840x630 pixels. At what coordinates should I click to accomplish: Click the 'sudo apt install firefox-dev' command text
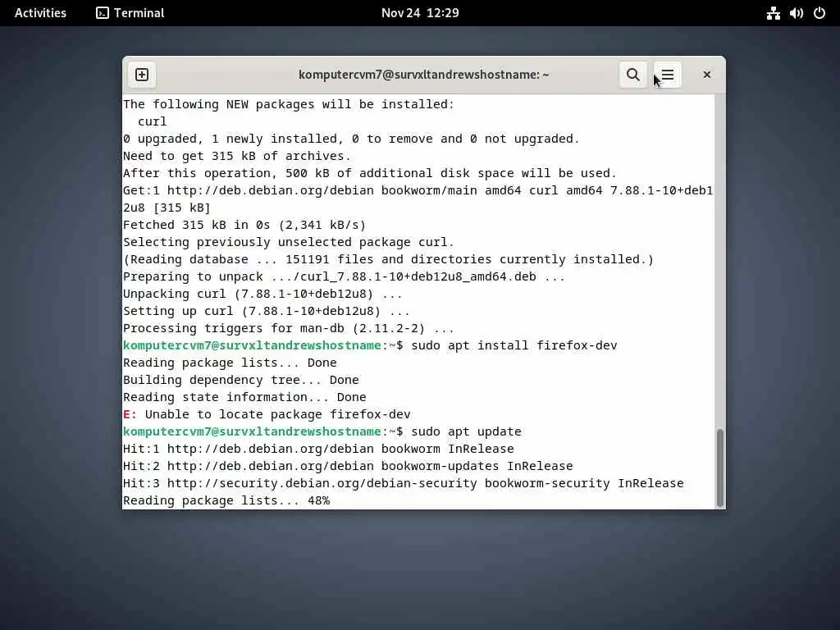[x=514, y=345]
